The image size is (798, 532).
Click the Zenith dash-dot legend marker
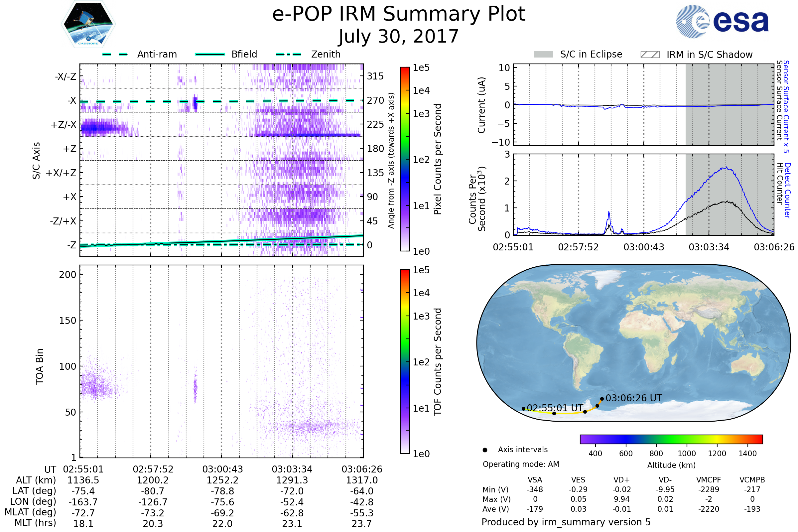[288, 54]
